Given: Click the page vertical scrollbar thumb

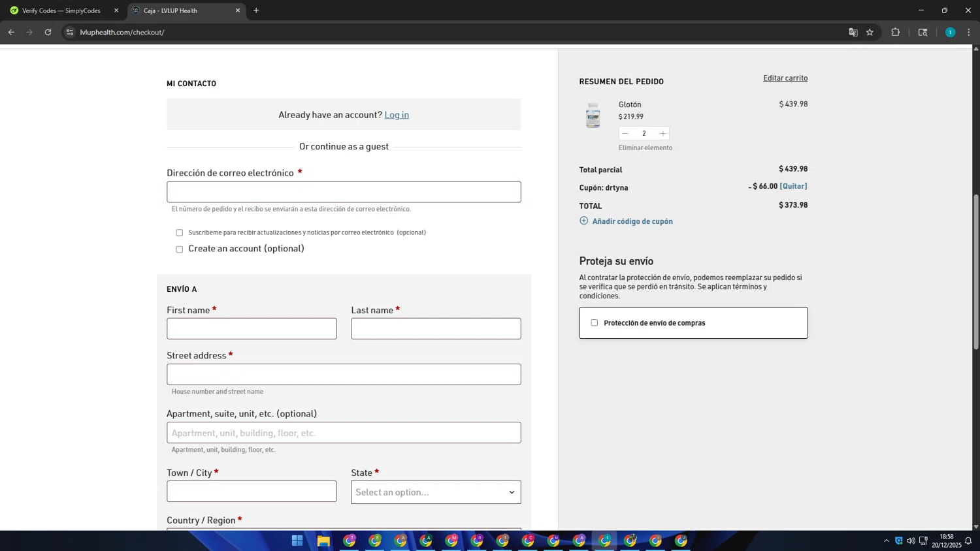Looking at the screenshot, I should coord(975,272).
